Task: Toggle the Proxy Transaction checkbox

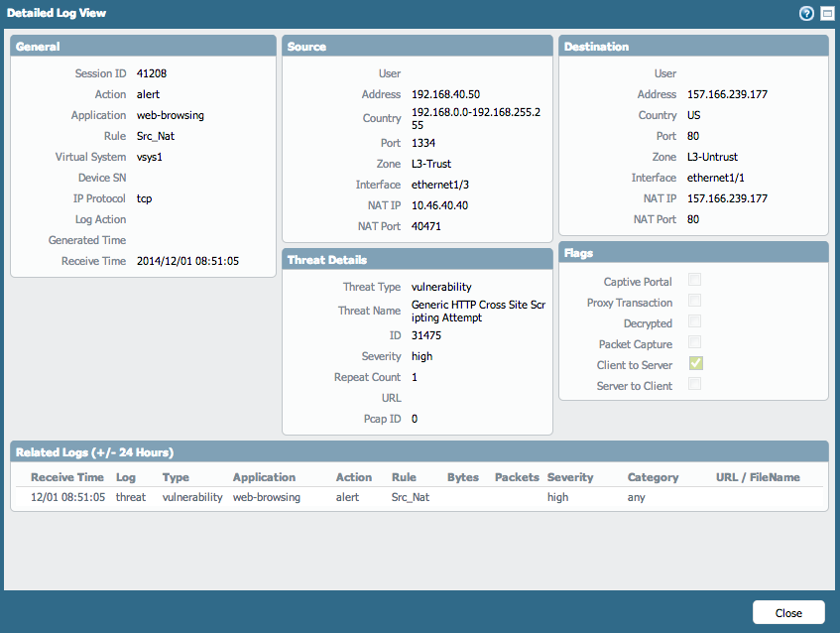Action: coord(695,302)
